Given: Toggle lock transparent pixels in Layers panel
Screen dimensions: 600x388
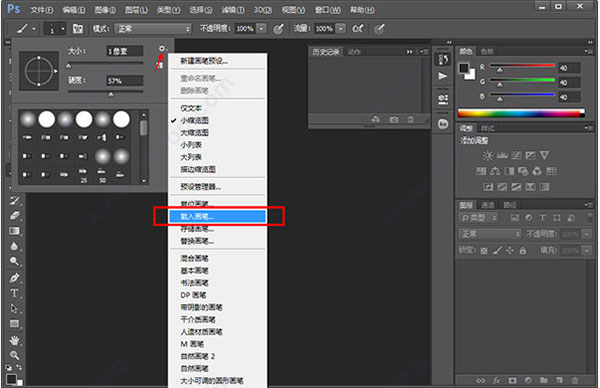Looking at the screenshot, I should pyautogui.click(x=484, y=251).
